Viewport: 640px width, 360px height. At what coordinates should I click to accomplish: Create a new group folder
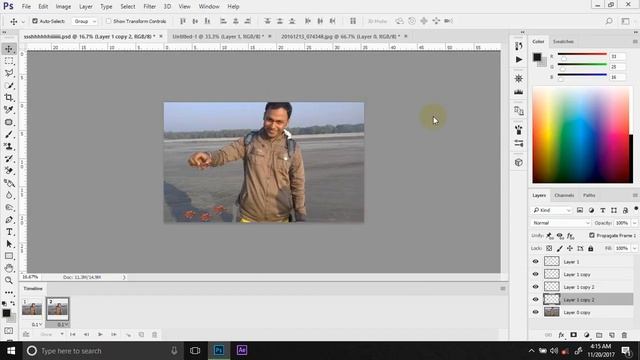599,335
